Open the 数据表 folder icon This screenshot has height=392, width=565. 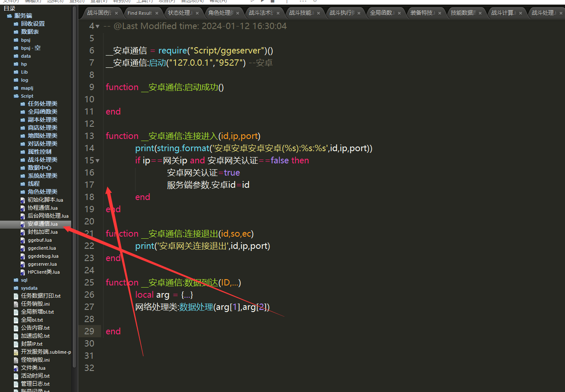click(x=16, y=32)
